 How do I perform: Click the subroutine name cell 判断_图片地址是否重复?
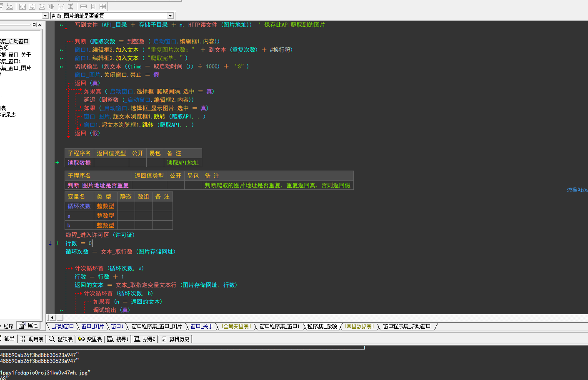[x=98, y=185]
